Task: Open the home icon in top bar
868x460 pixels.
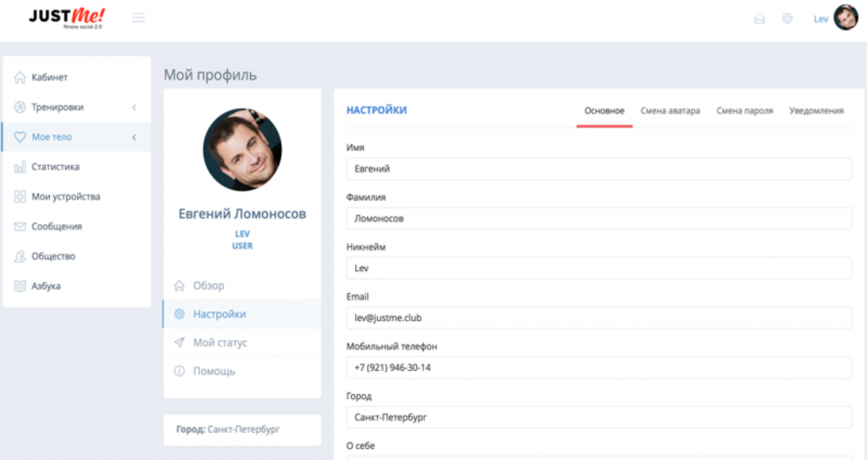Action: coord(759,19)
